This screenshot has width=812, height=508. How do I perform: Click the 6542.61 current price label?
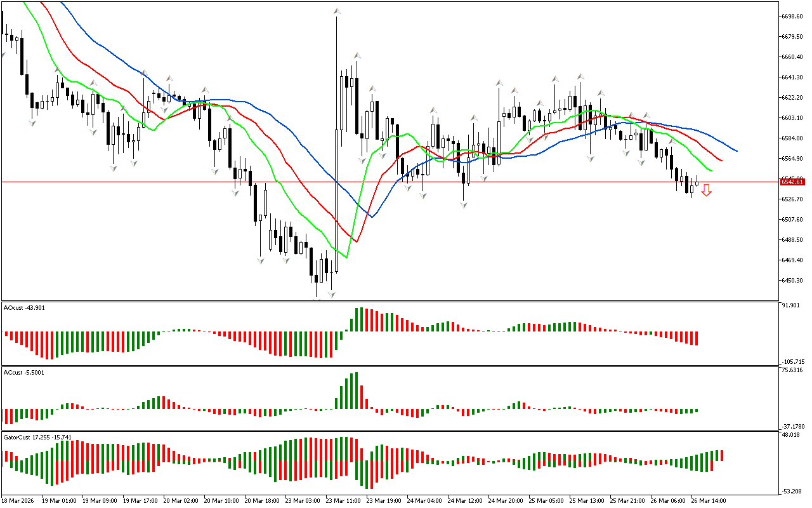pyautogui.click(x=792, y=182)
